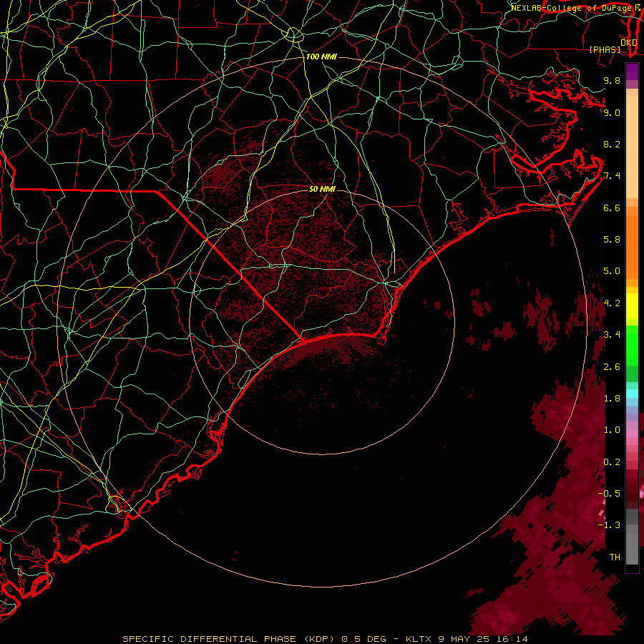The height and width of the screenshot is (644, 644).
Task: Click the yellow segment of the color bar
Action: (632, 306)
